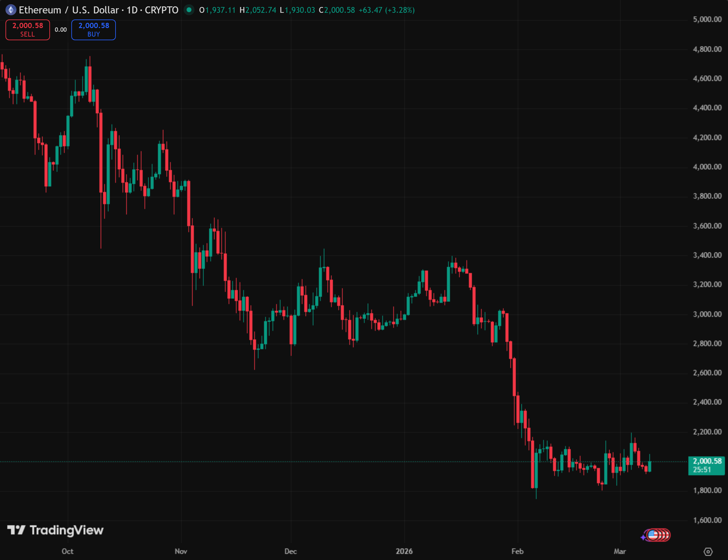Click the Feb label on time axis
Screen dimensions: 728x560
click(x=517, y=551)
